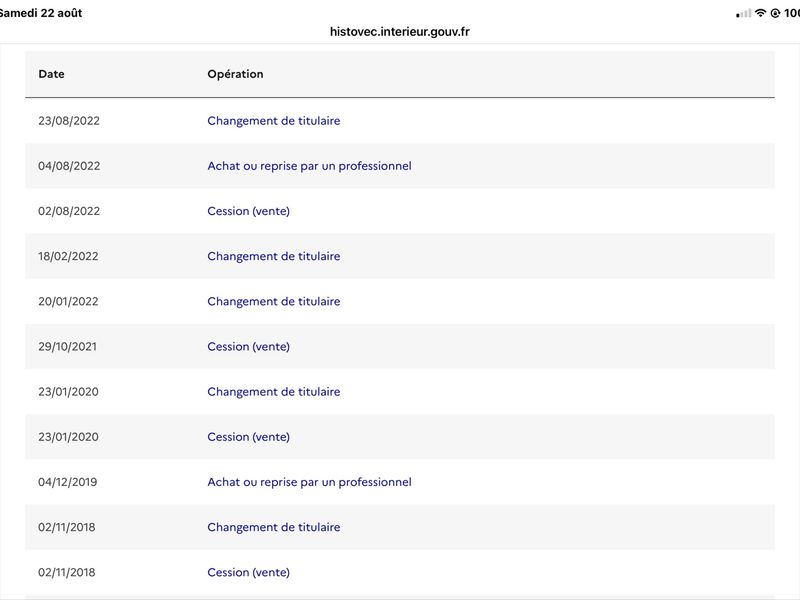Open the 02/11/2018 Changement de titulaire link
800x600 pixels.
pos(273,527)
